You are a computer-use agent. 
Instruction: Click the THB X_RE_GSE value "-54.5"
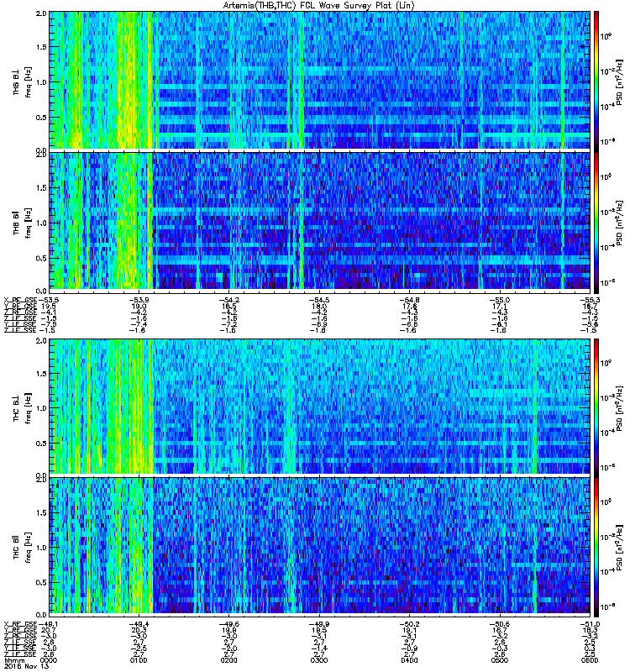(319, 300)
